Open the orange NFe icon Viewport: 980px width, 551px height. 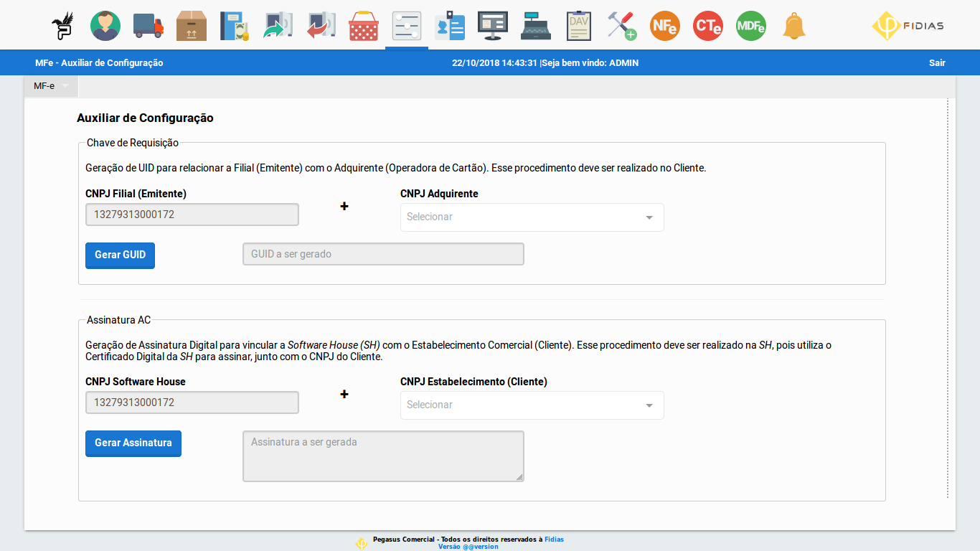[665, 26]
